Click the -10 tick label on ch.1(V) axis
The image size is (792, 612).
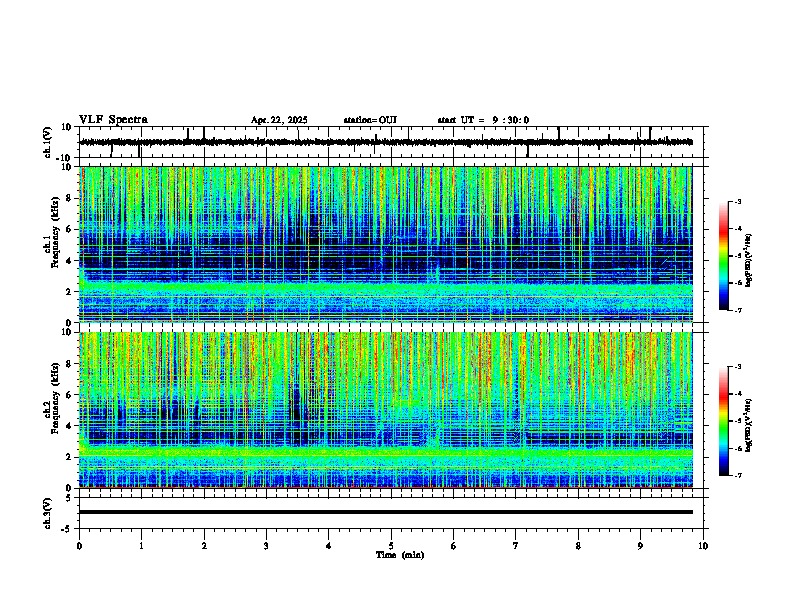click(65, 158)
